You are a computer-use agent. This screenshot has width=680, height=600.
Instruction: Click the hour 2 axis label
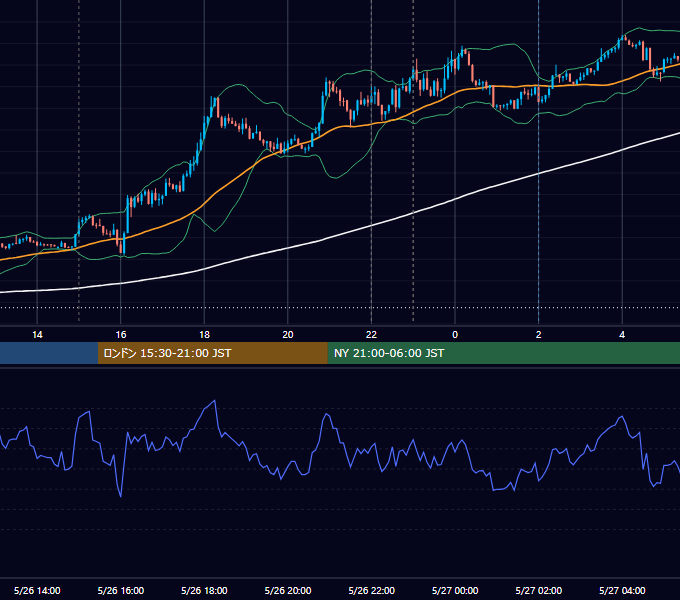point(539,335)
